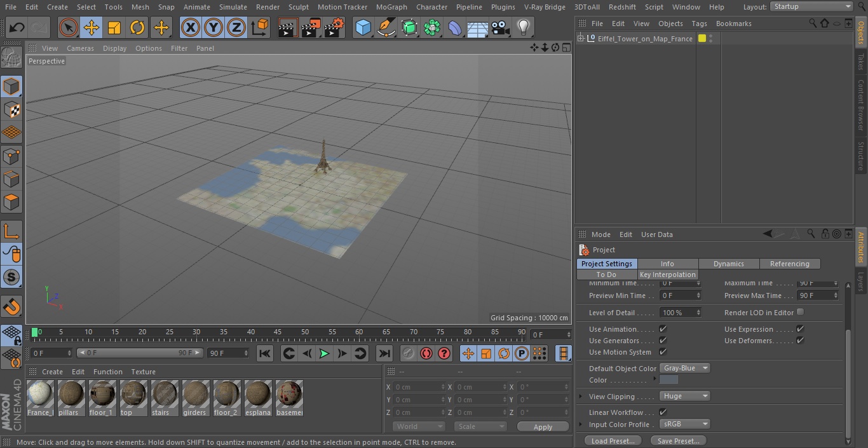Add a Camera object
868x448 pixels.
[x=501, y=28]
